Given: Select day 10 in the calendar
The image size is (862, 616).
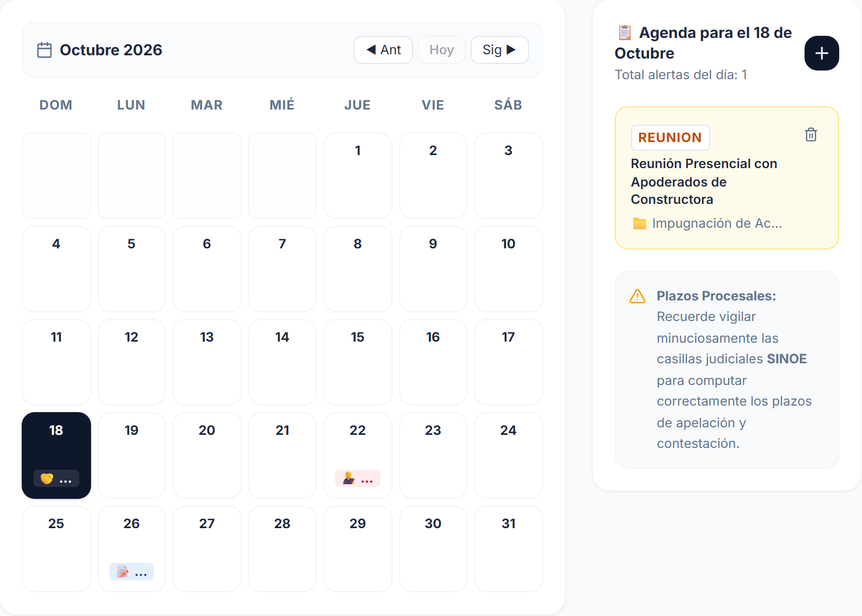Looking at the screenshot, I should (x=509, y=269).
